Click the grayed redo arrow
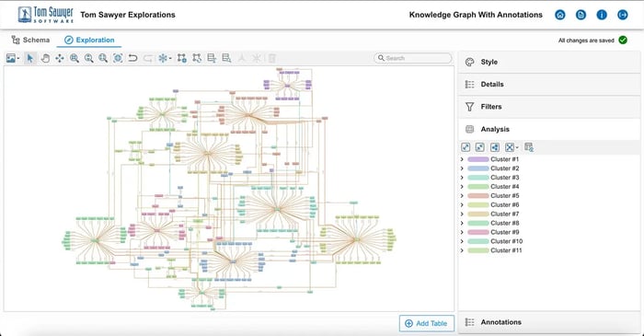The width and height of the screenshot is (644, 336). tap(147, 58)
